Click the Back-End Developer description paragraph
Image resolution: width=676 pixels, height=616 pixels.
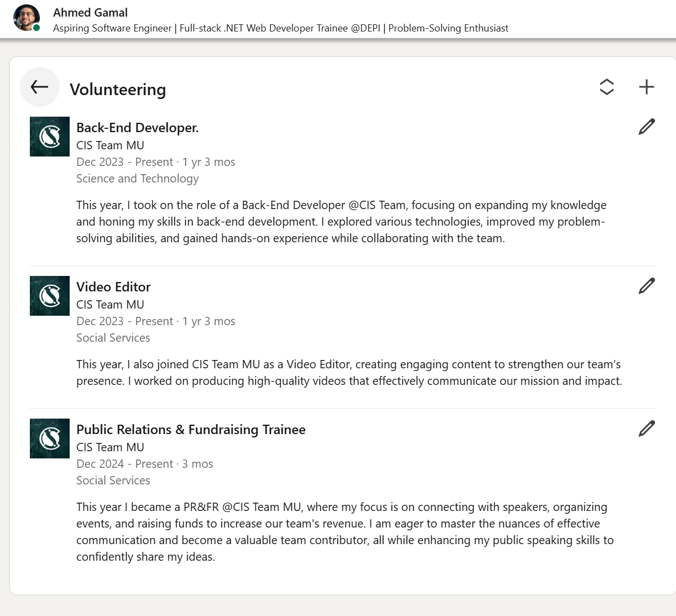point(341,222)
